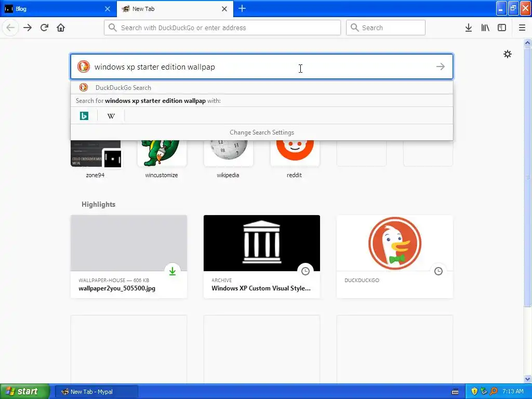
Task: Search with Bing one-click engine icon
Action: (84, 116)
